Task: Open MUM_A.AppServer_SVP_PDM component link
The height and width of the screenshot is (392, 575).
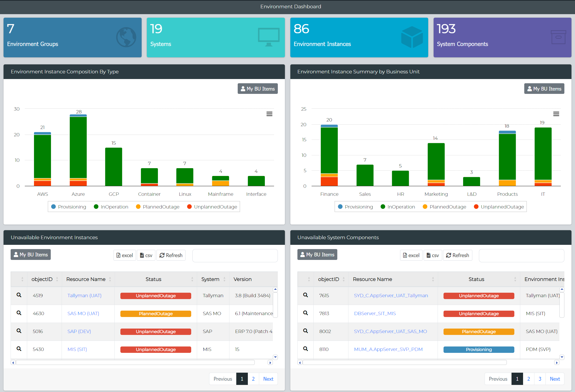Action: tap(389, 350)
